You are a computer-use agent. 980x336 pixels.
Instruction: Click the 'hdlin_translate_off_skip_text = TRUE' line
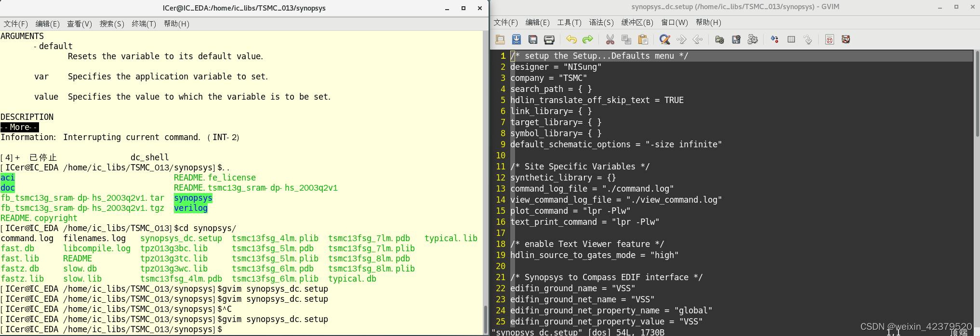[x=597, y=100]
